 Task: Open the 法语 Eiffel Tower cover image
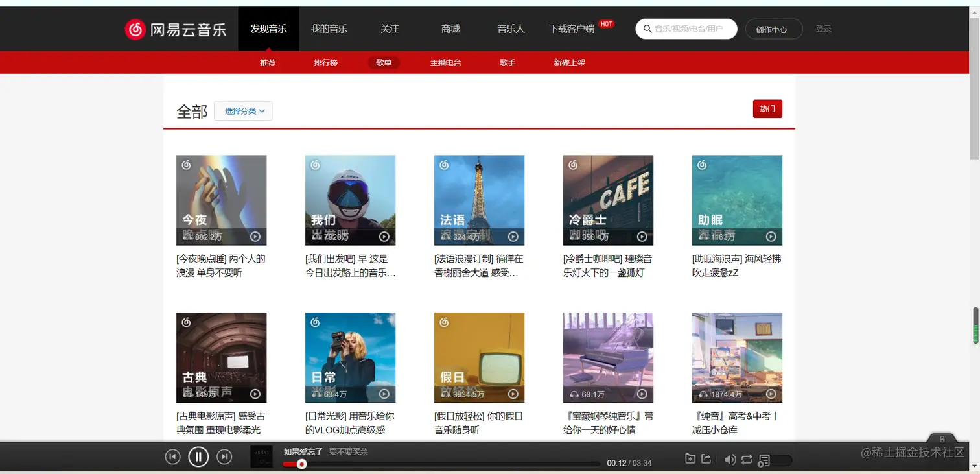click(x=479, y=200)
